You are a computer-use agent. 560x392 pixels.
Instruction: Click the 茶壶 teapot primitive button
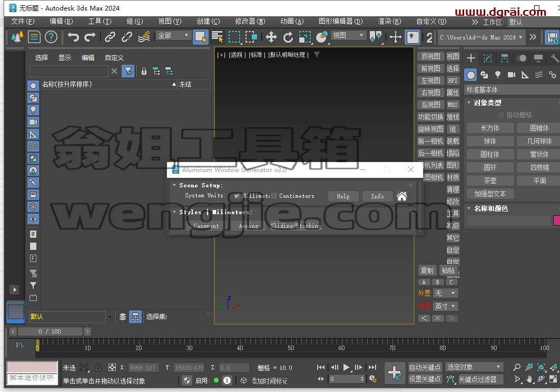[490, 180]
